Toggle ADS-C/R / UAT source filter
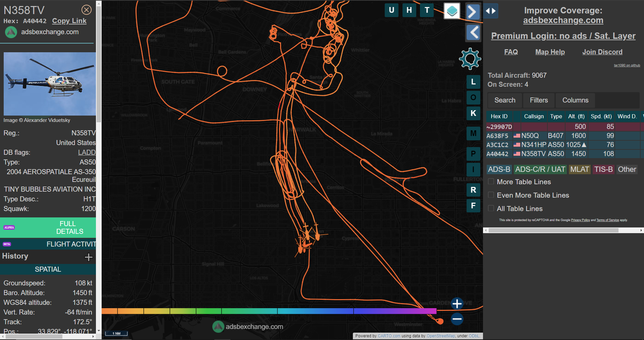This screenshot has height=340, width=644. coord(540,169)
